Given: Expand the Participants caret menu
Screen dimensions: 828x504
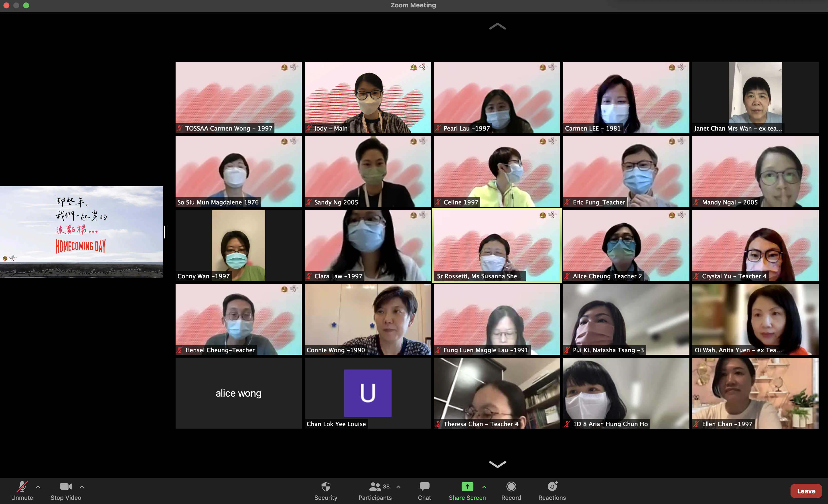Looking at the screenshot, I should point(398,487).
